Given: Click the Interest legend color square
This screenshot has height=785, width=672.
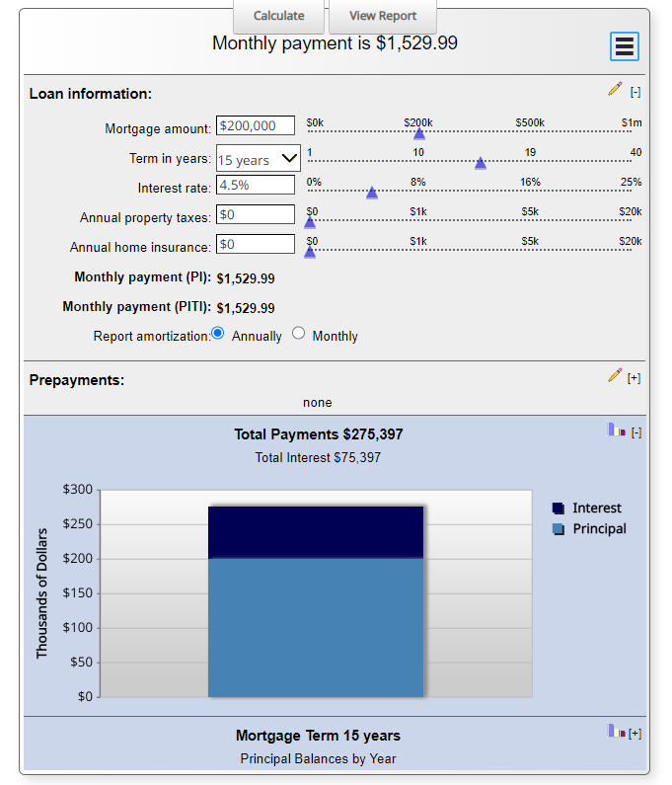Looking at the screenshot, I should click(x=559, y=509).
